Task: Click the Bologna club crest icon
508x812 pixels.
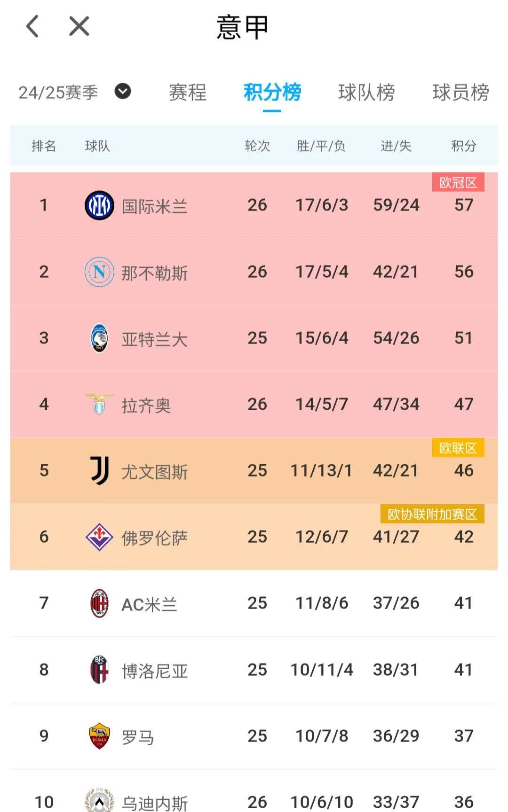Action: coord(99,670)
